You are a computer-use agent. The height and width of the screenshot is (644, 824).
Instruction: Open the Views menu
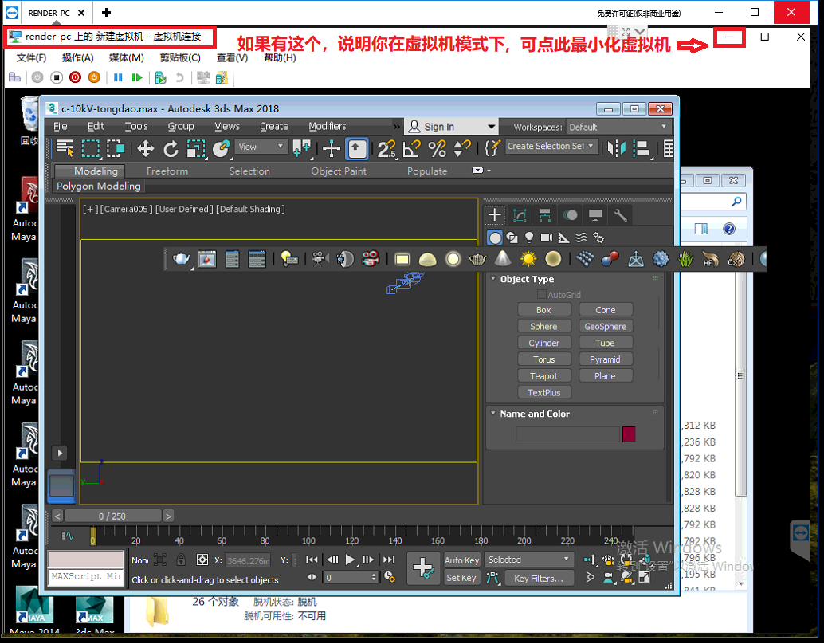click(x=227, y=126)
